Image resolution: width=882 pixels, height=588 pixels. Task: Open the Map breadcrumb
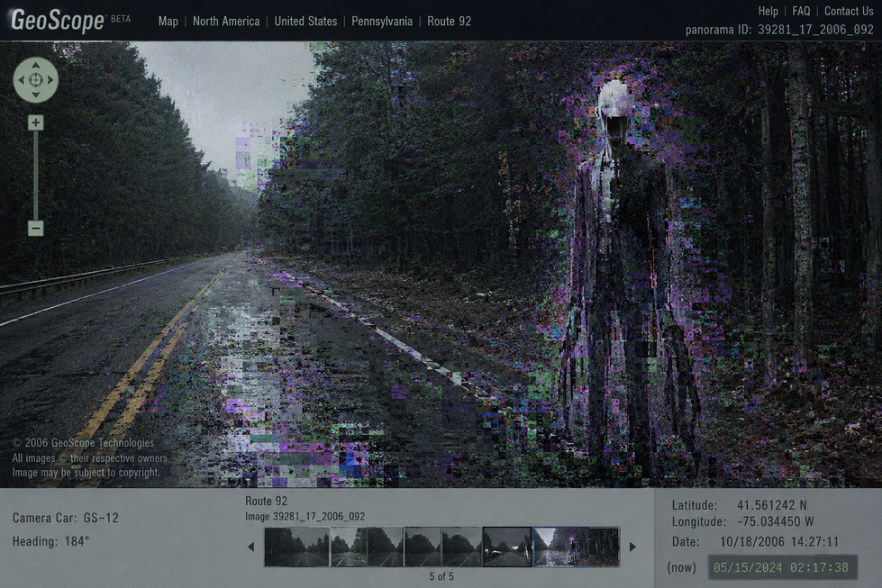click(x=168, y=22)
